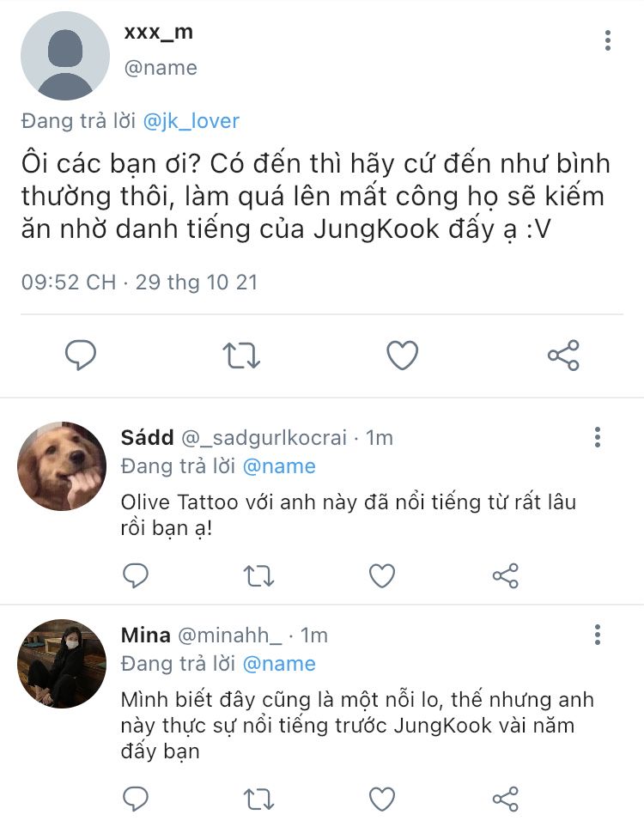
Task: Share Sádd's reply tweet
Action: click(x=505, y=575)
